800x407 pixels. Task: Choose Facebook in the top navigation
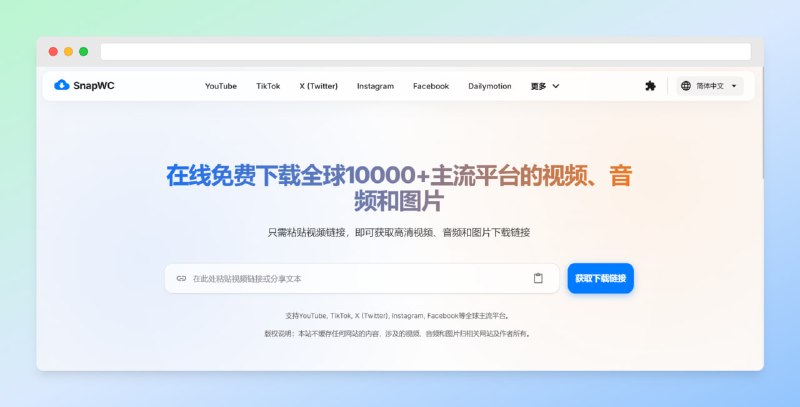(x=431, y=86)
